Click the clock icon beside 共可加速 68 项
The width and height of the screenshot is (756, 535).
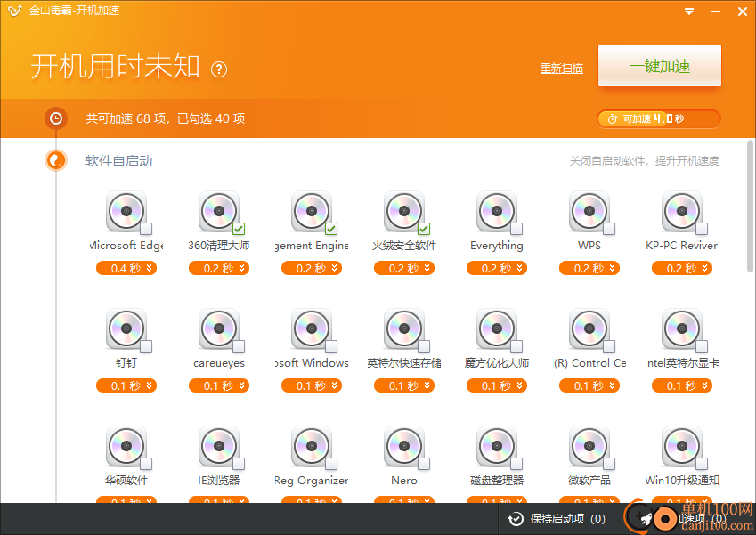tap(56, 118)
